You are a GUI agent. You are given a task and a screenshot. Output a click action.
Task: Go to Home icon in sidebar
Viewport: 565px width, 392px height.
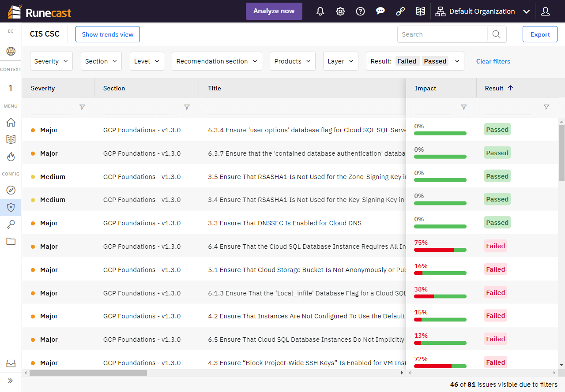click(x=11, y=123)
